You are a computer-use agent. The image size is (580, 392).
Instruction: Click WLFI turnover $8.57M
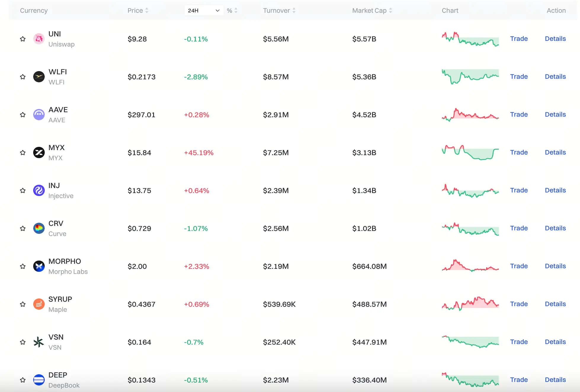(x=276, y=77)
